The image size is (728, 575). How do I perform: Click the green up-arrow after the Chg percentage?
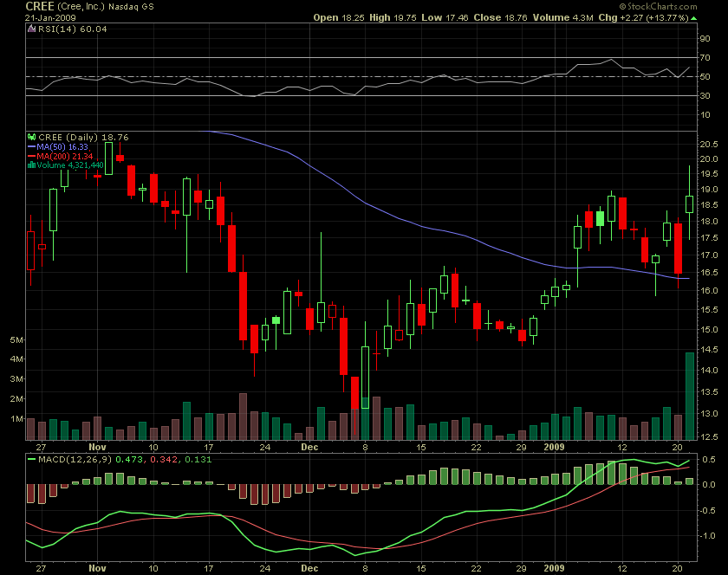pos(693,18)
